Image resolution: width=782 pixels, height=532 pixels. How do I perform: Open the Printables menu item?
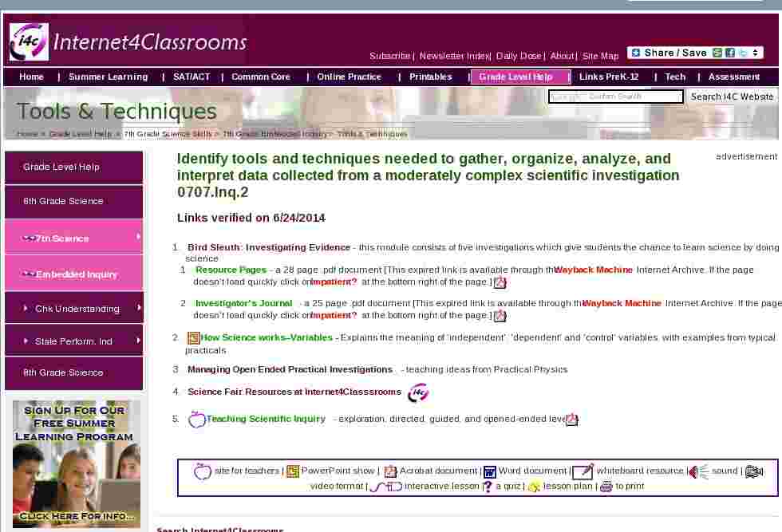(x=431, y=77)
